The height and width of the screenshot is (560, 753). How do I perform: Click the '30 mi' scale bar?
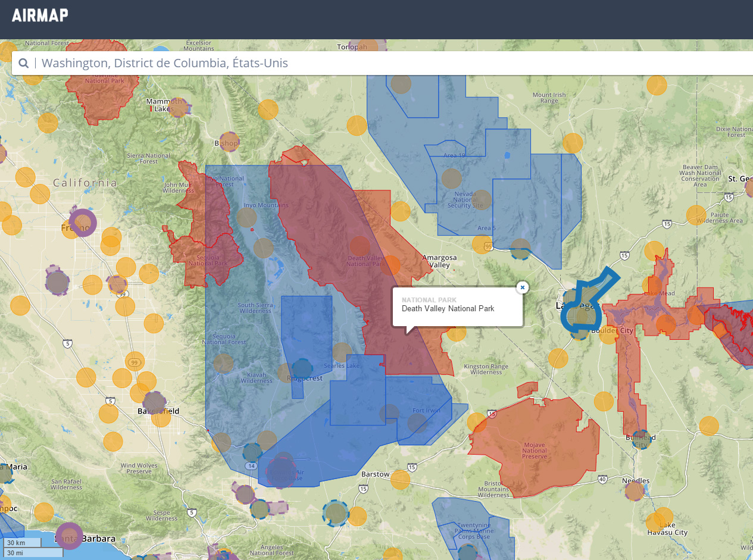click(33, 552)
